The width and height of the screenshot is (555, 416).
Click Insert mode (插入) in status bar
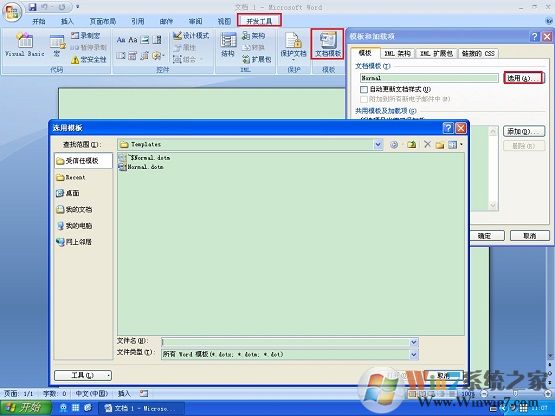[x=124, y=393]
